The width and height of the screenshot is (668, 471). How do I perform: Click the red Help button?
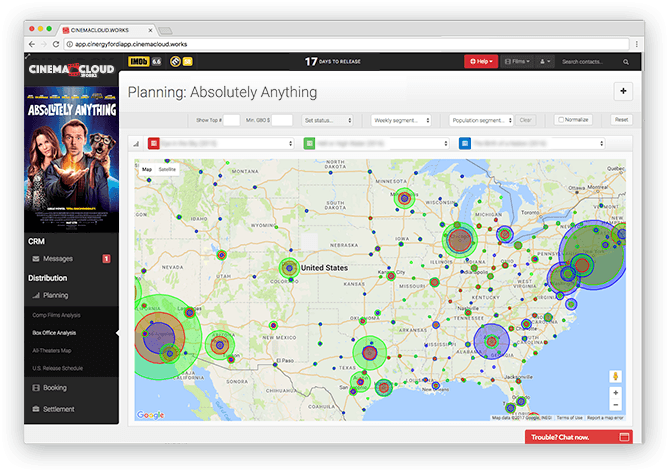[x=479, y=62]
